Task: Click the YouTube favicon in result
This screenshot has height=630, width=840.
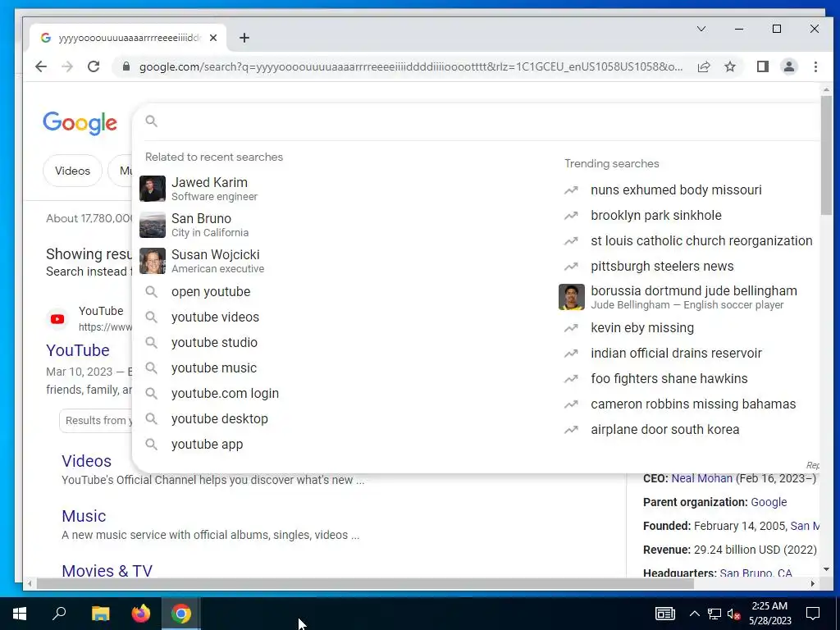Action: [57, 319]
